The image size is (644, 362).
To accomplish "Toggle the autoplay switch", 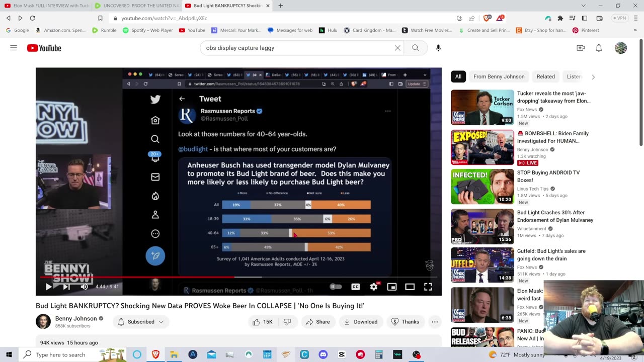I will coord(336,287).
